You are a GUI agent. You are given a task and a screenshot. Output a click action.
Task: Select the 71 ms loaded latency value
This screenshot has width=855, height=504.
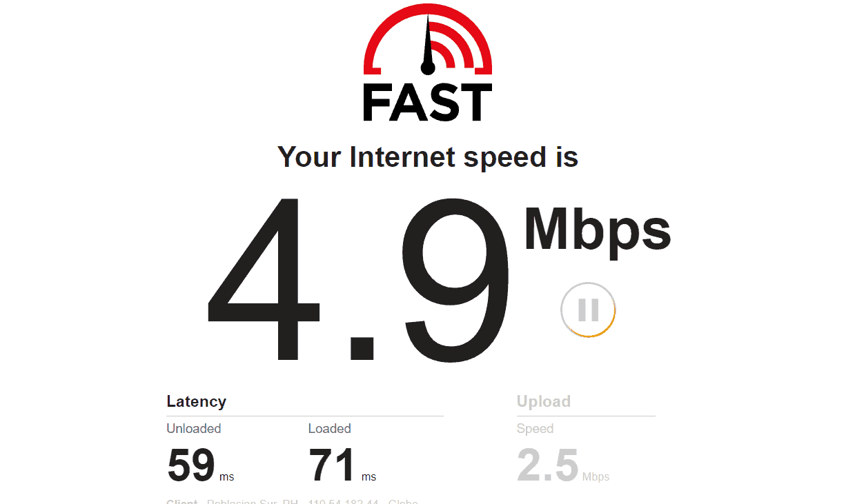(x=333, y=465)
